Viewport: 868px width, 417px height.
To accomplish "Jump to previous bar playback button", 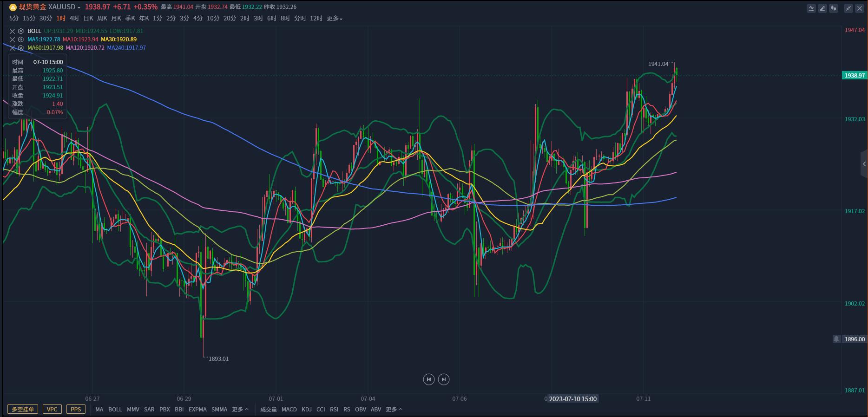I will [x=428, y=379].
